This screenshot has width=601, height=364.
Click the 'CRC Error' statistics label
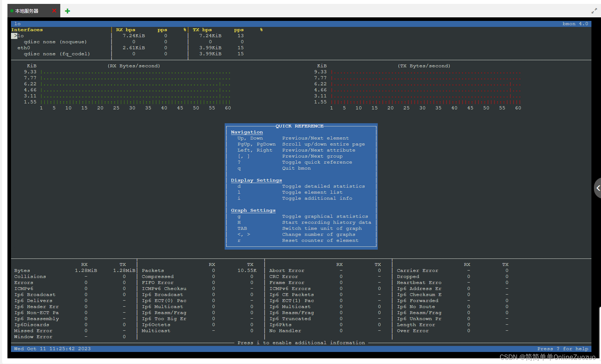(x=283, y=277)
